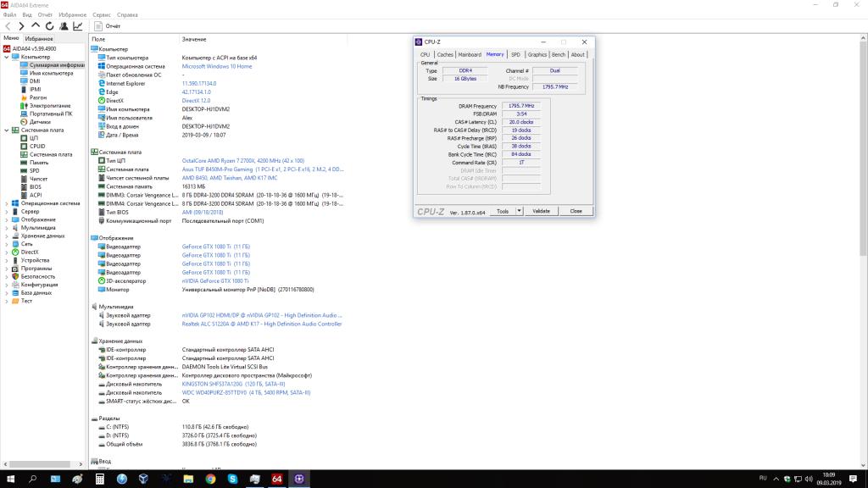Open the Mainboard tab in CPU-Z
Viewport: 868px width, 488px height.
point(470,55)
